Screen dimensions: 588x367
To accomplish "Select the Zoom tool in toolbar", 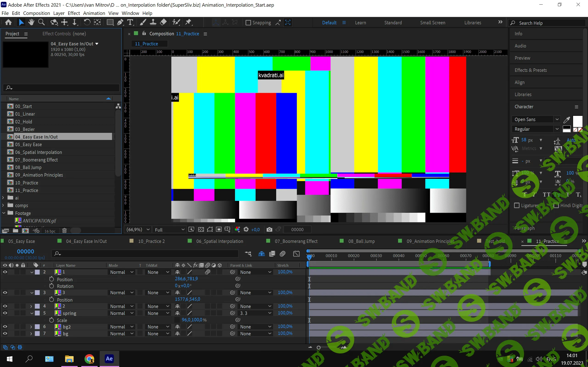I will click(41, 22).
